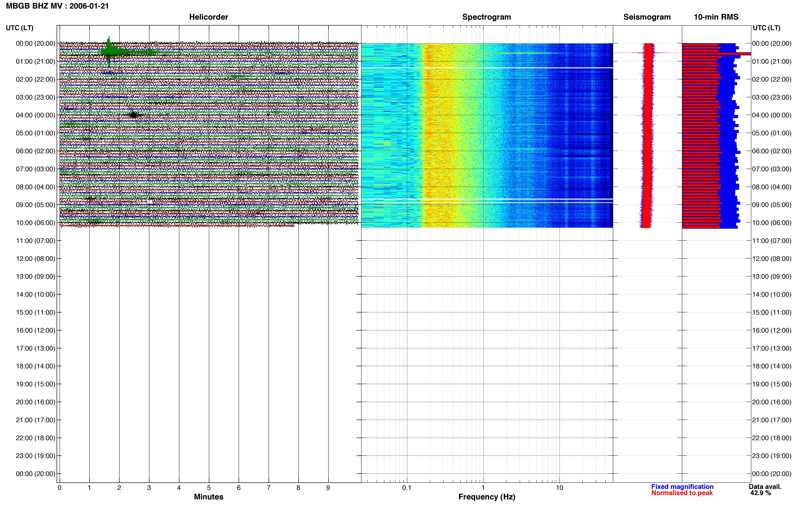Click right time label '01:00 (21:00)'
Image resolution: width=812 pixels, height=508 pixels.
coord(772,61)
